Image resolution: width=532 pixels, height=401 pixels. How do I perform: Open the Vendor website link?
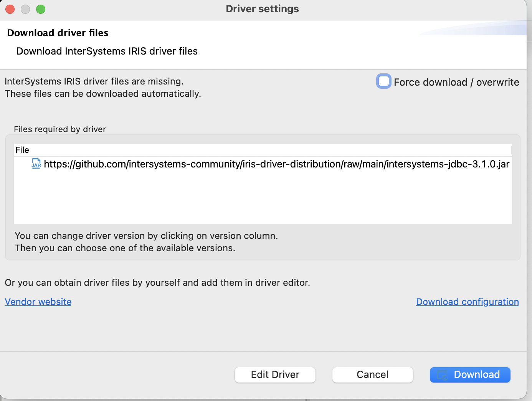(38, 302)
